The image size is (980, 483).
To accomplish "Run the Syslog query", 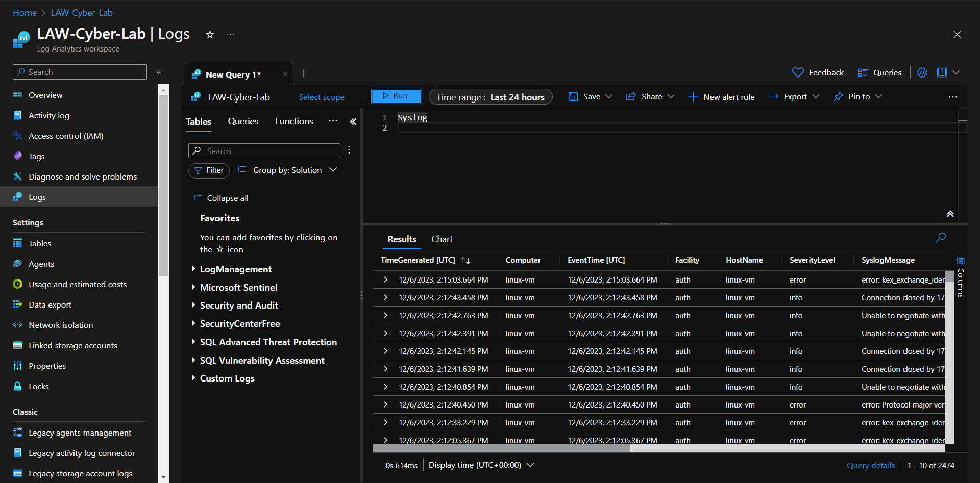I will pyautogui.click(x=396, y=96).
